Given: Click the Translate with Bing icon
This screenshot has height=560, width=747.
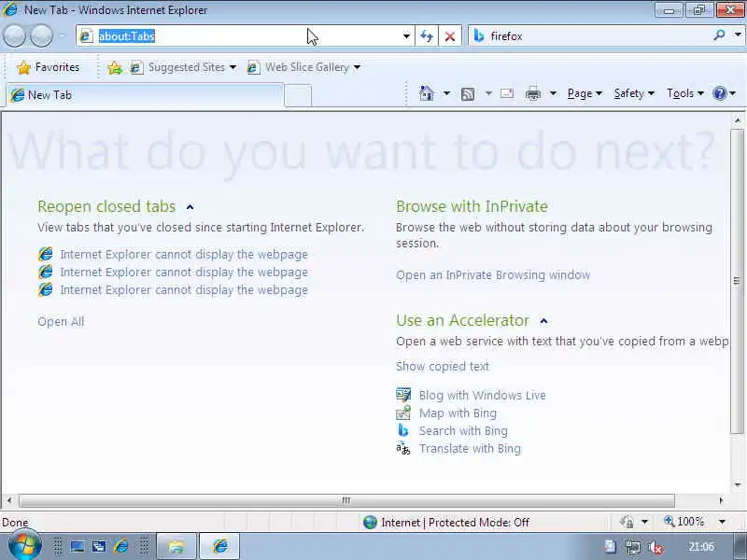Looking at the screenshot, I should pyautogui.click(x=403, y=448).
